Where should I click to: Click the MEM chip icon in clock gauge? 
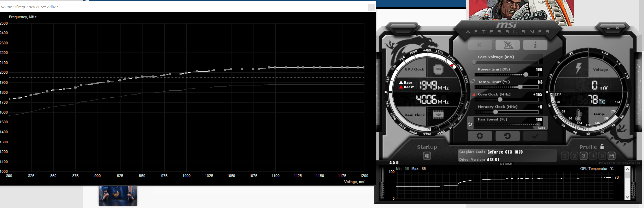pos(438,115)
